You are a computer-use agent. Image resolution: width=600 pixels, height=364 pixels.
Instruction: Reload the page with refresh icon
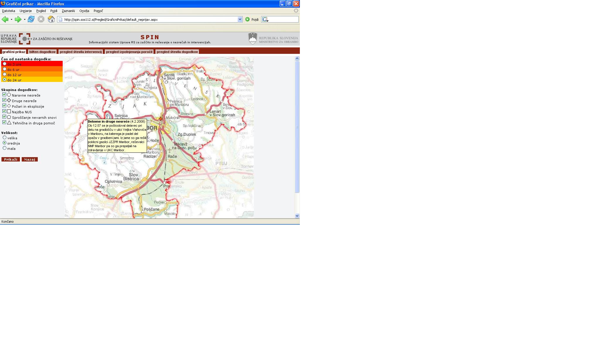point(31,19)
